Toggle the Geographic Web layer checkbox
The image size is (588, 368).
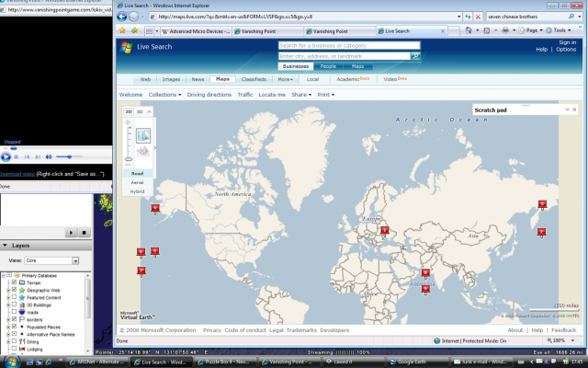point(15,290)
